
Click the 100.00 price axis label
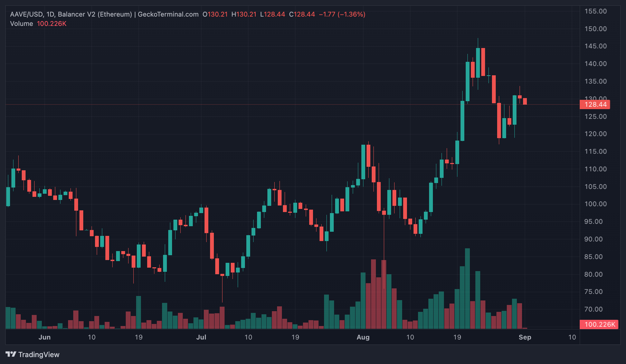595,204
